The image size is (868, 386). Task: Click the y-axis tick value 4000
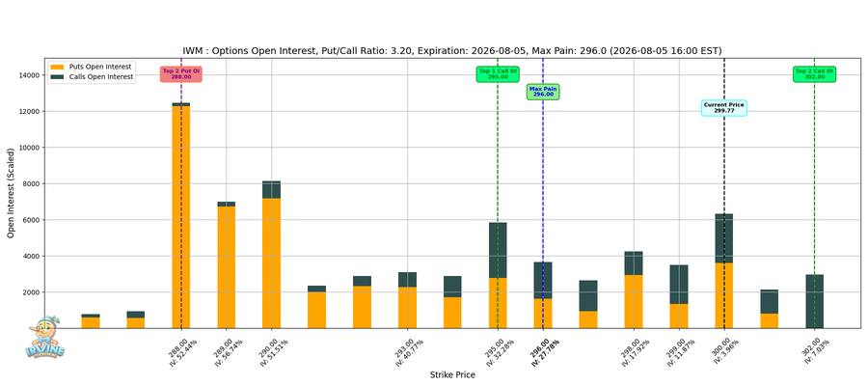tap(32, 257)
